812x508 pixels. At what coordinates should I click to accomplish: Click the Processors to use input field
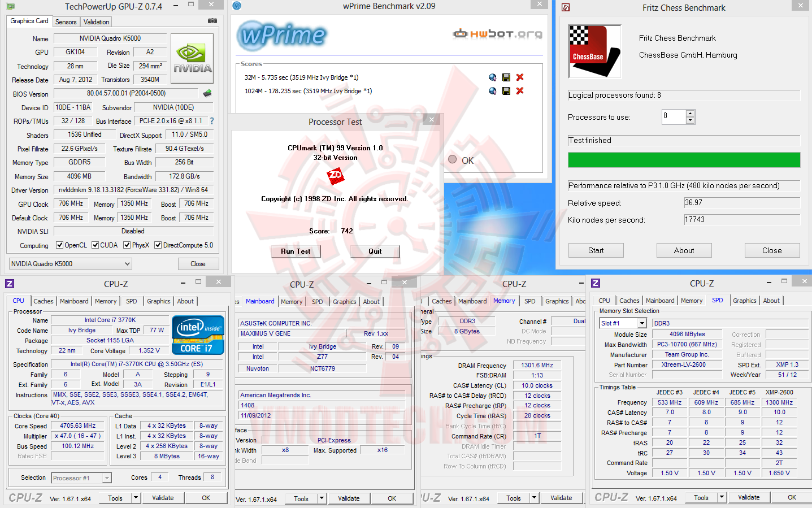pos(674,117)
